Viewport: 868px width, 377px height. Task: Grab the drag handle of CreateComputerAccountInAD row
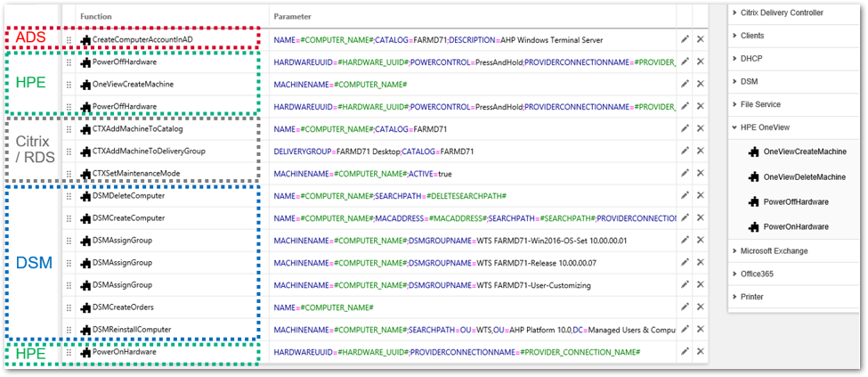(x=69, y=40)
